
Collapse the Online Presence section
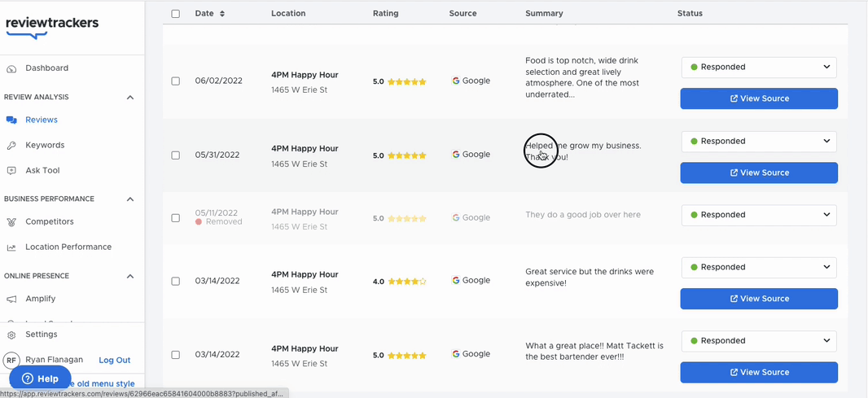(130, 276)
